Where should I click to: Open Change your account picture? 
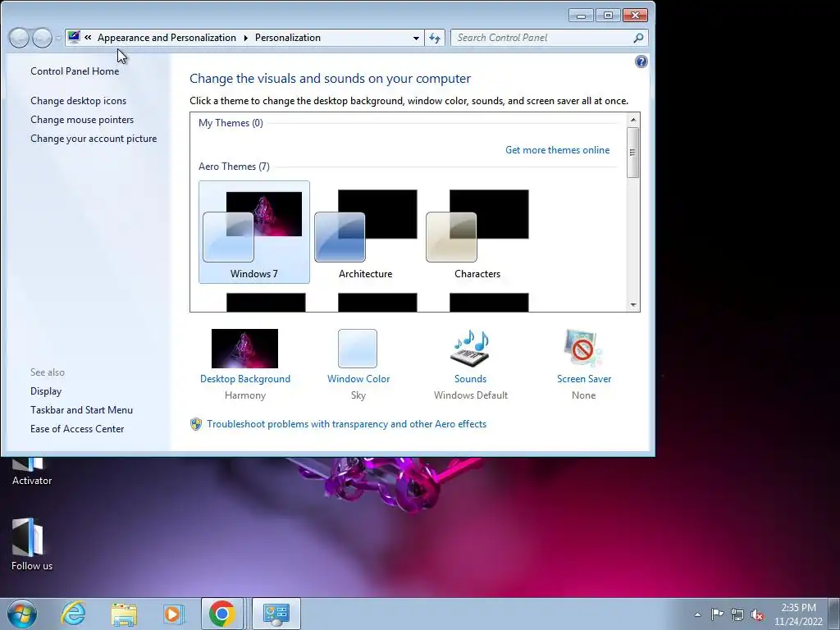[x=94, y=138]
